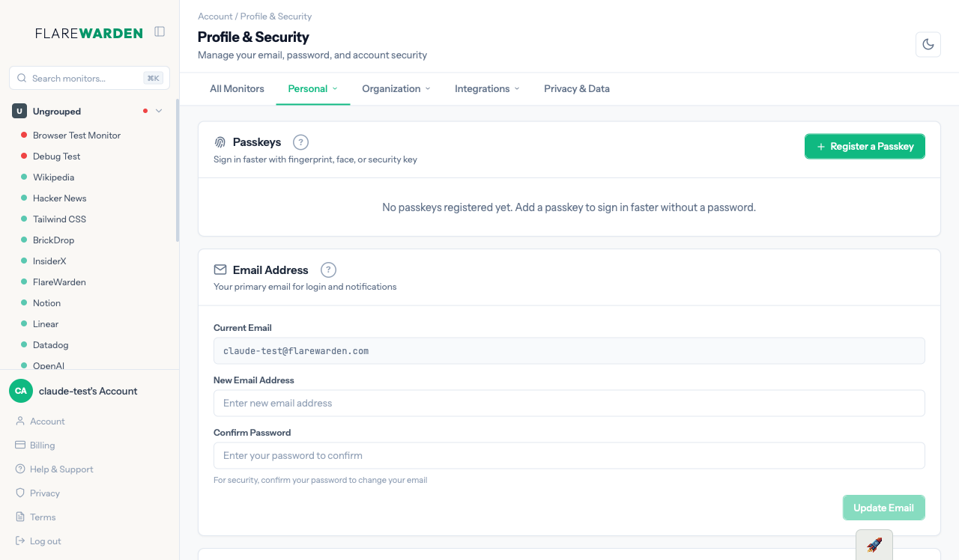Click the FlareWarden logo
Screen dimensions: 959x560
pyautogui.click(x=88, y=33)
